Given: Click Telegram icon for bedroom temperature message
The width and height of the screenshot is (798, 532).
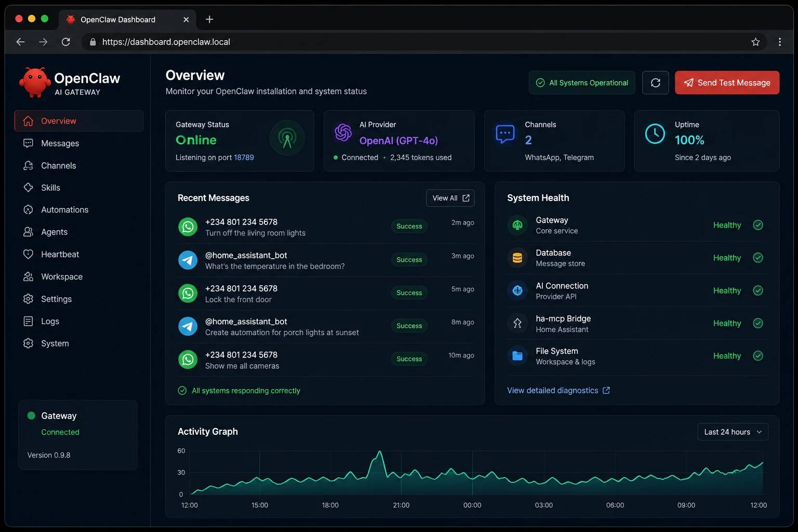Looking at the screenshot, I should pyautogui.click(x=188, y=260).
